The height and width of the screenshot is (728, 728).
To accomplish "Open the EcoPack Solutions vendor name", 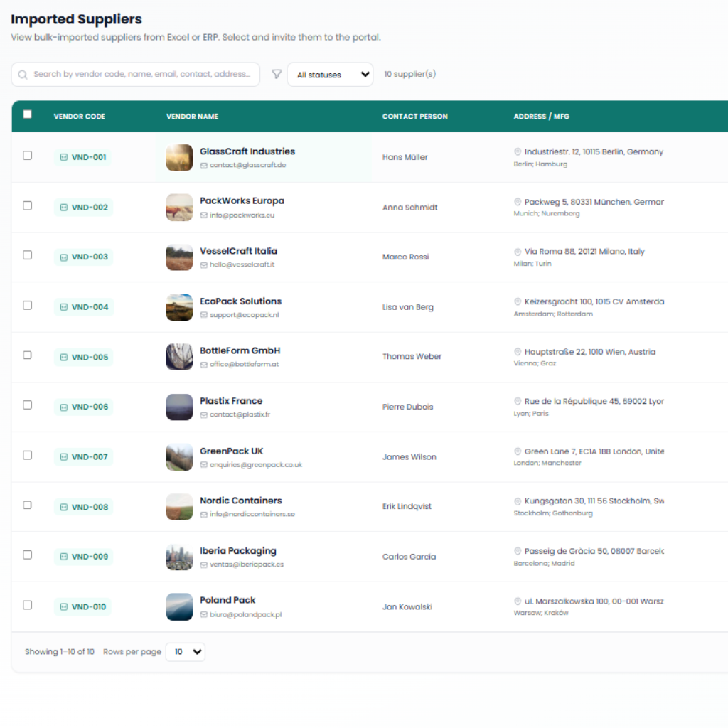I will [x=240, y=301].
